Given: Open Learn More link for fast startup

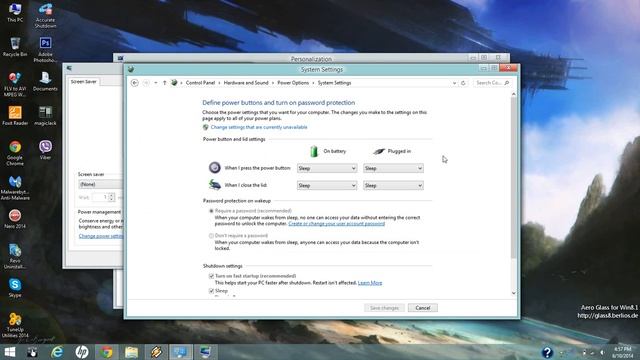Looking at the screenshot, I should tap(370, 283).
